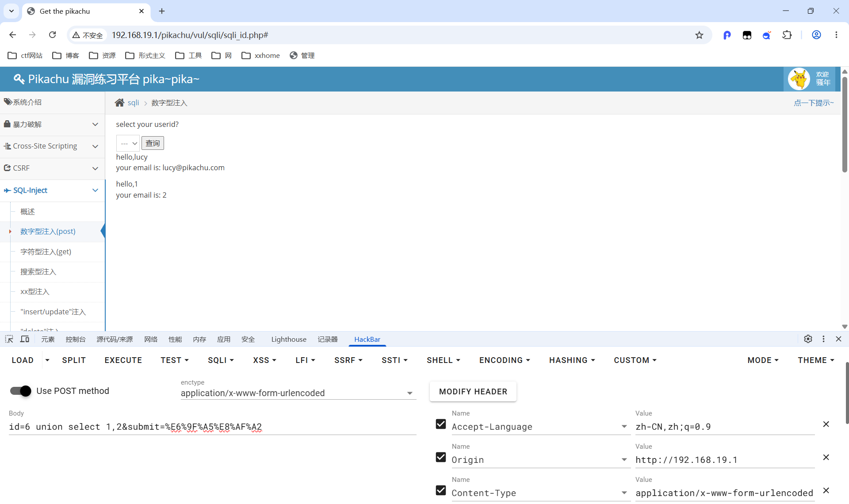The height and width of the screenshot is (504, 849).
Task: Click the not secure warning icon
Action: [76, 35]
